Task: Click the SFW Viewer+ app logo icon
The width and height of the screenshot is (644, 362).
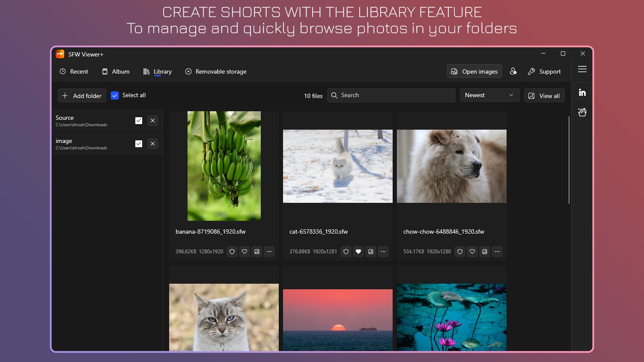Action: [60, 54]
